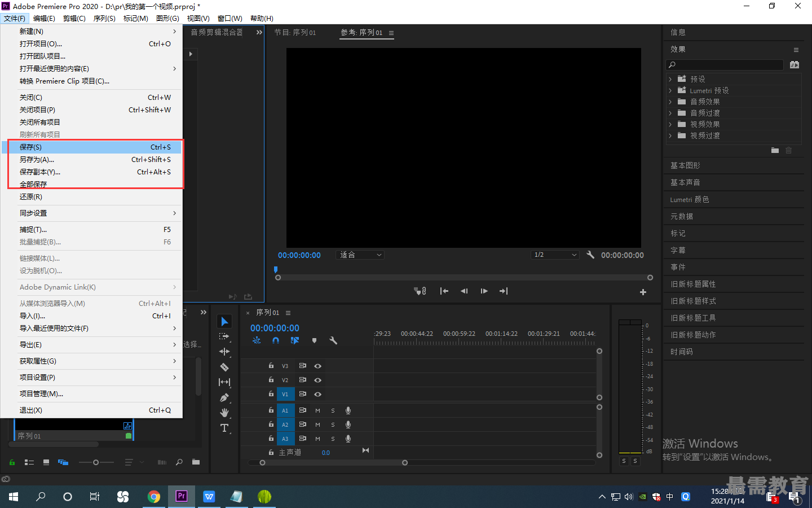Screen dimensions: 812x508
Task: Click the blue timeline timecode 00:00:00:00
Action: [275, 328]
